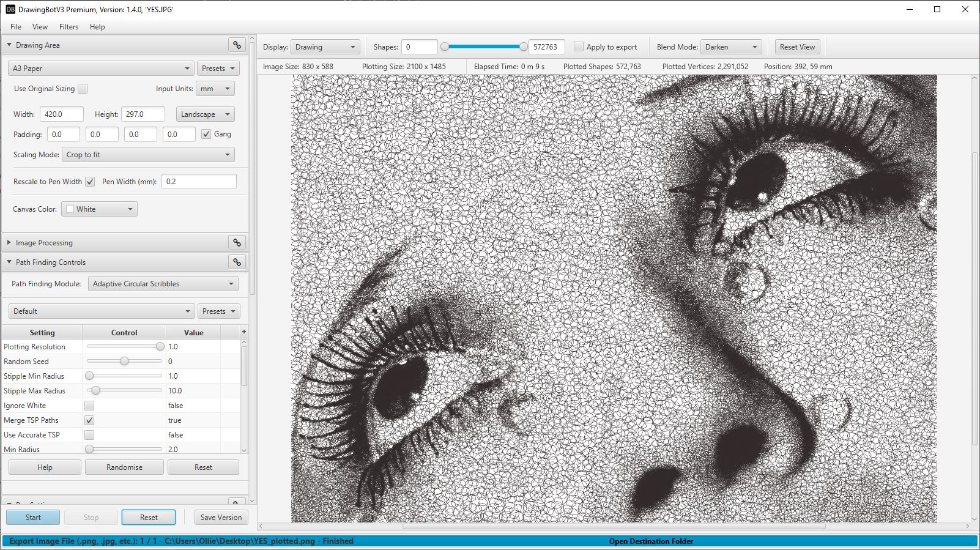Click the Reset View button
980x550 pixels.
click(797, 47)
